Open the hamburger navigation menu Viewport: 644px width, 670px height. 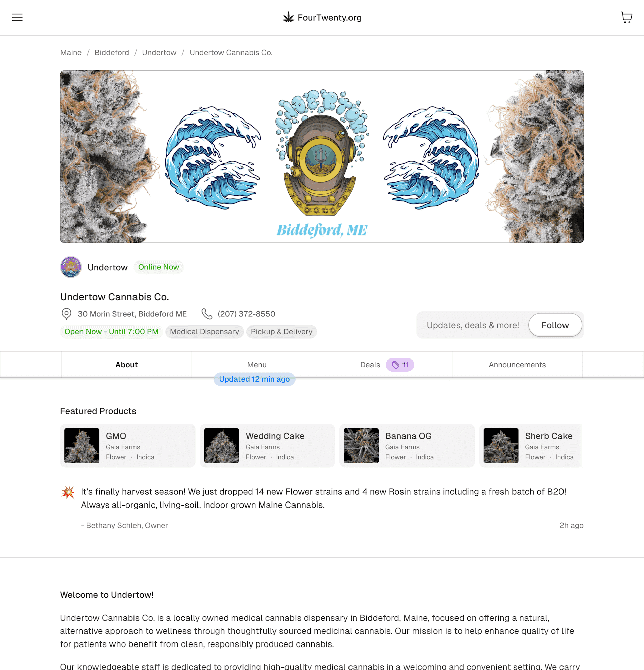click(17, 17)
